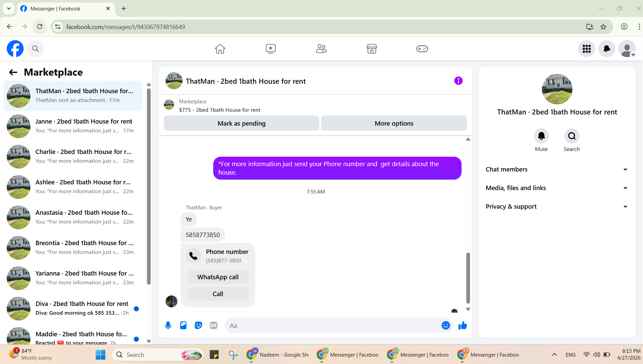
Task: Select the Messenger | Facebook browser tab
Action: pos(65,9)
